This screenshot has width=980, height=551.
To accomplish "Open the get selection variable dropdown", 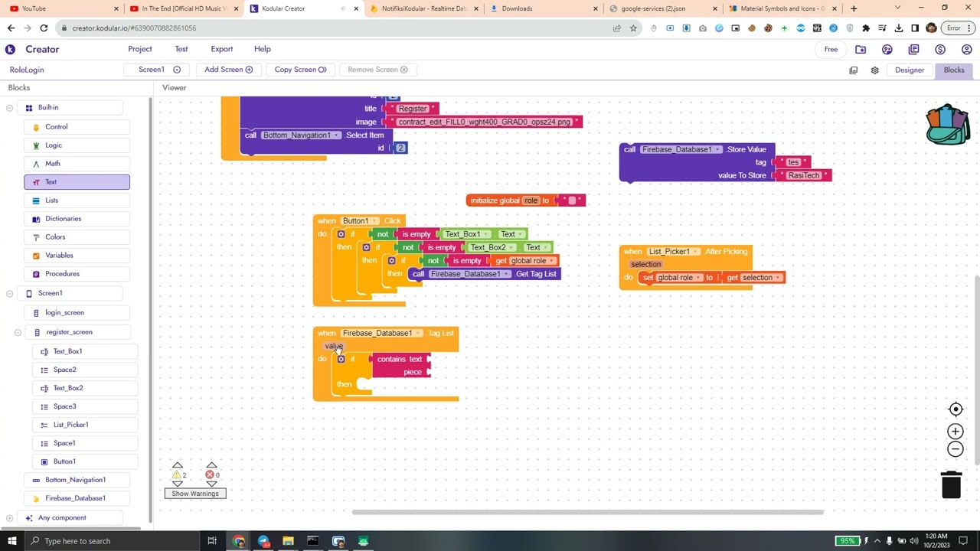I will pos(761,278).
